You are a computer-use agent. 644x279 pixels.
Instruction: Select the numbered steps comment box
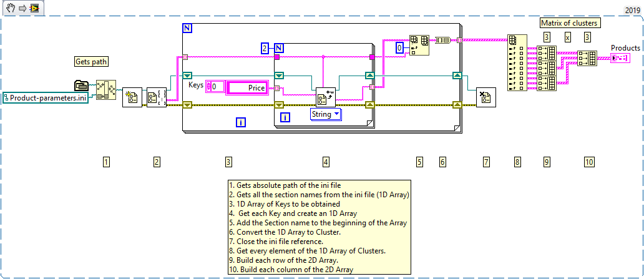(318, 227)
